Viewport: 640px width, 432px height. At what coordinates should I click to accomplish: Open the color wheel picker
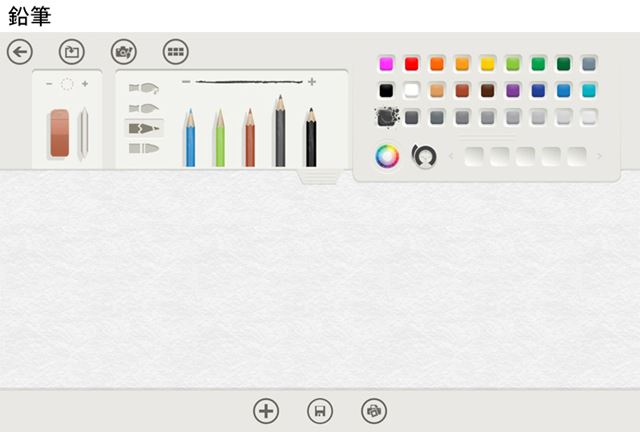click(387, 156)
